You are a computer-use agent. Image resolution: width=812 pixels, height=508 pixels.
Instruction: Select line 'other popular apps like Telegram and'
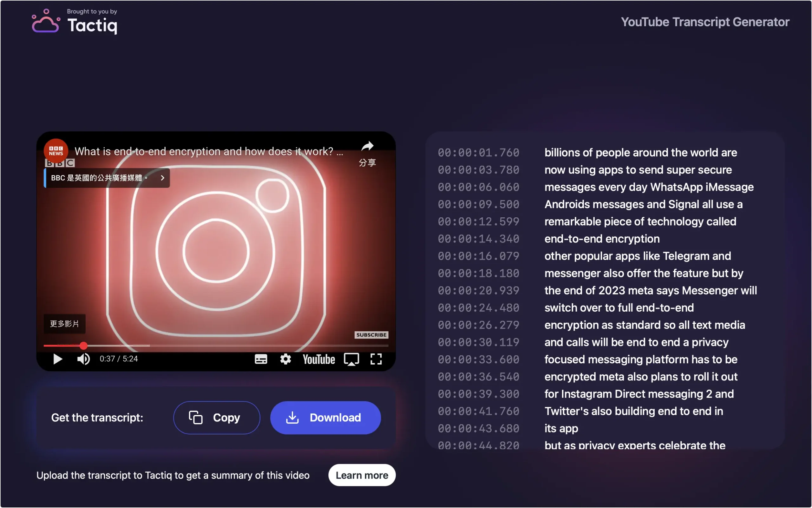click(637, 256)
